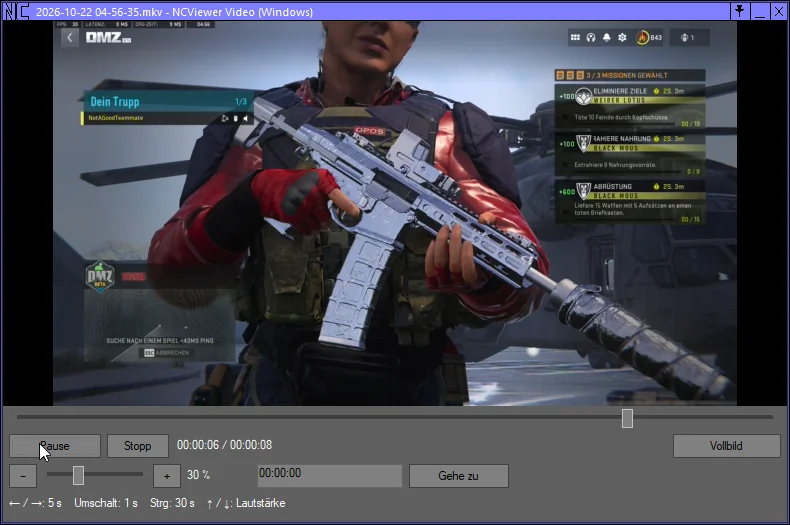Click the back arrow beside the DMZ logo
The image size is (790, 525).
click(x=70, y=37)
